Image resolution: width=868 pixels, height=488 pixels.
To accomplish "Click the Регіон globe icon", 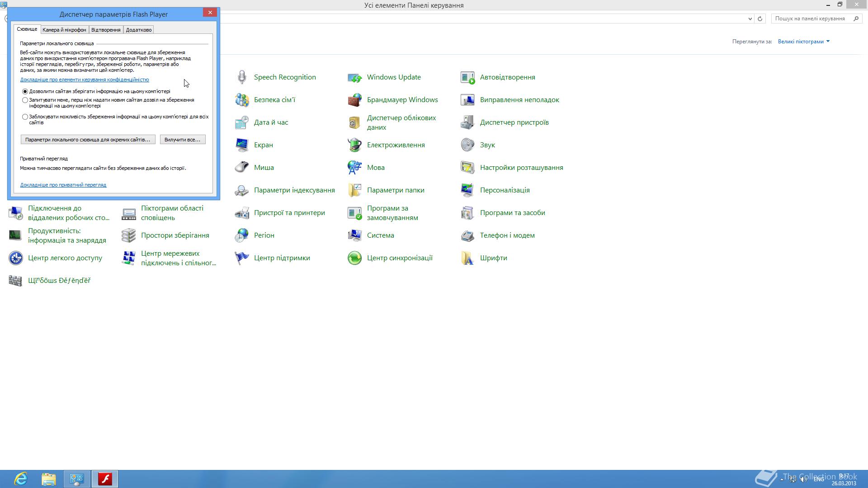I will 242,235.
